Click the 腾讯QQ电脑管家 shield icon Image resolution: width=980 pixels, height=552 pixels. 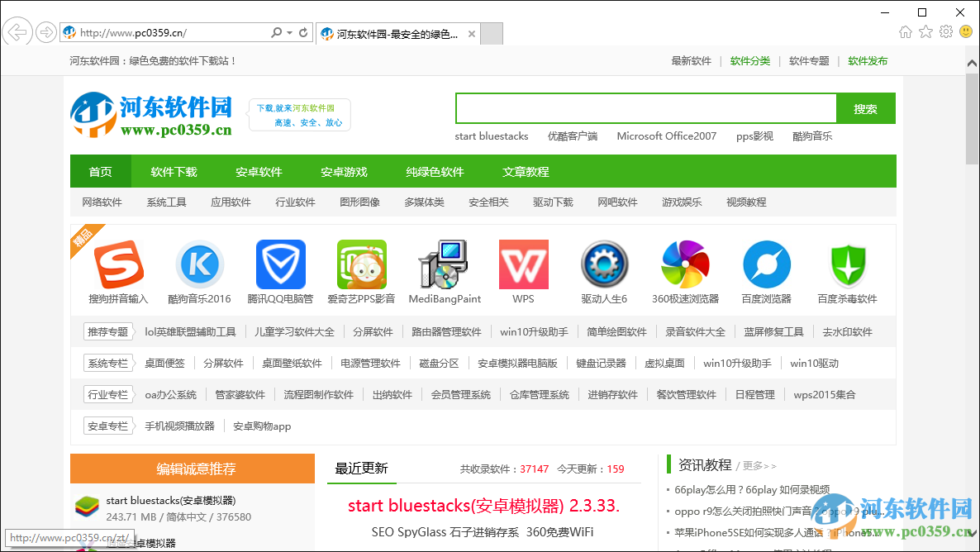(x=280, y=263)
